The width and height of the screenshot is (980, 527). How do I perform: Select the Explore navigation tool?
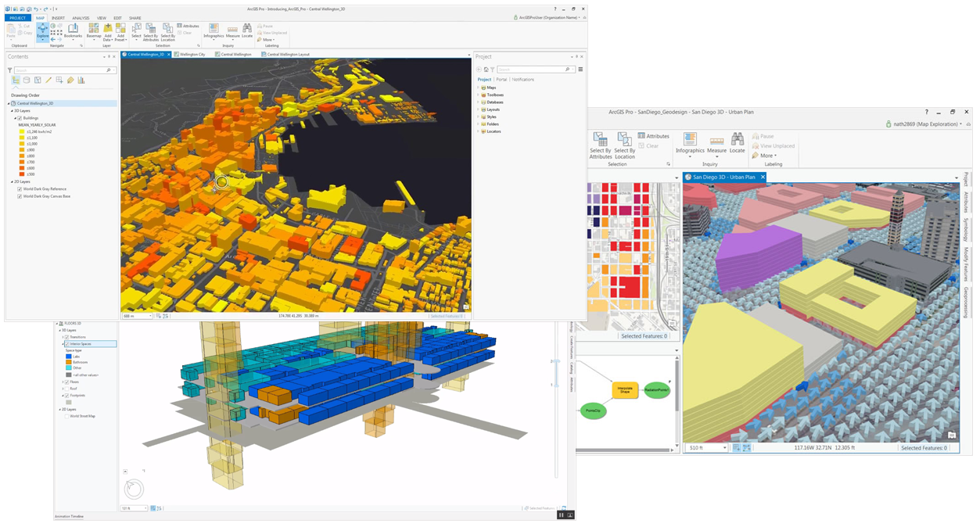tap(42, 31)
